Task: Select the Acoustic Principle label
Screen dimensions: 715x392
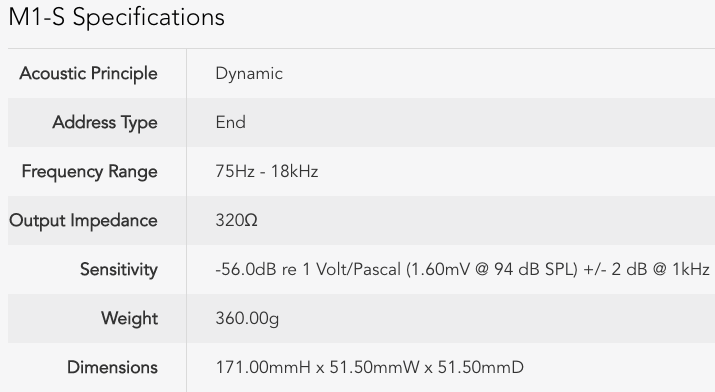Action: click(88, 73)
